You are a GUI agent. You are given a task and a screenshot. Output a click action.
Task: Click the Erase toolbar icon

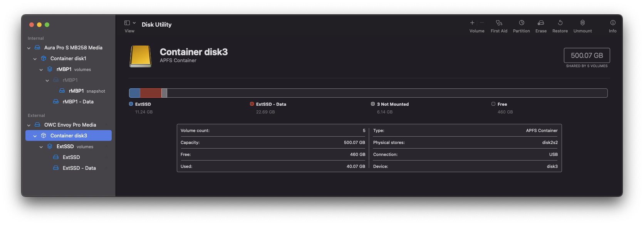click(541, 23)
